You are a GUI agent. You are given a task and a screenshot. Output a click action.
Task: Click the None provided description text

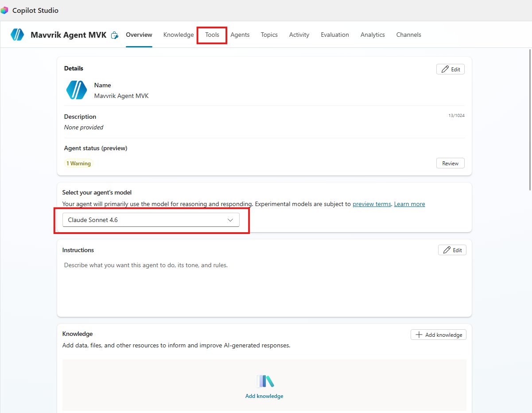(x=84, y=127)
